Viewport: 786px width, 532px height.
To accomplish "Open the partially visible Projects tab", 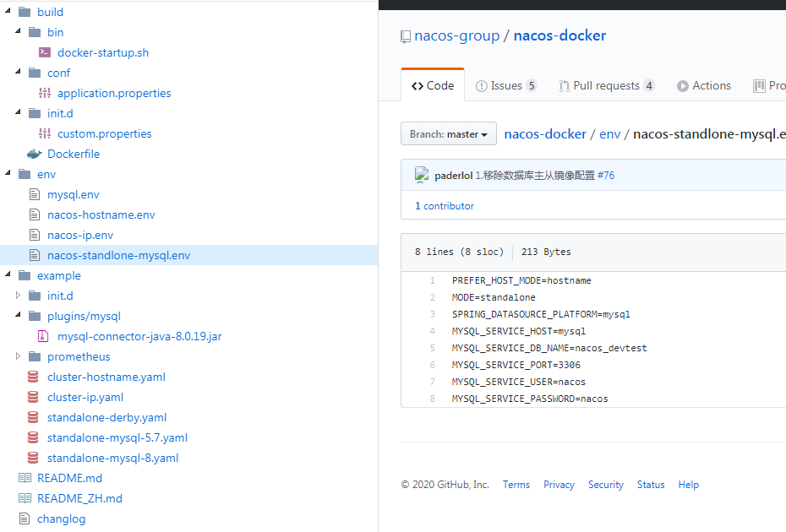I will (769, 85).
